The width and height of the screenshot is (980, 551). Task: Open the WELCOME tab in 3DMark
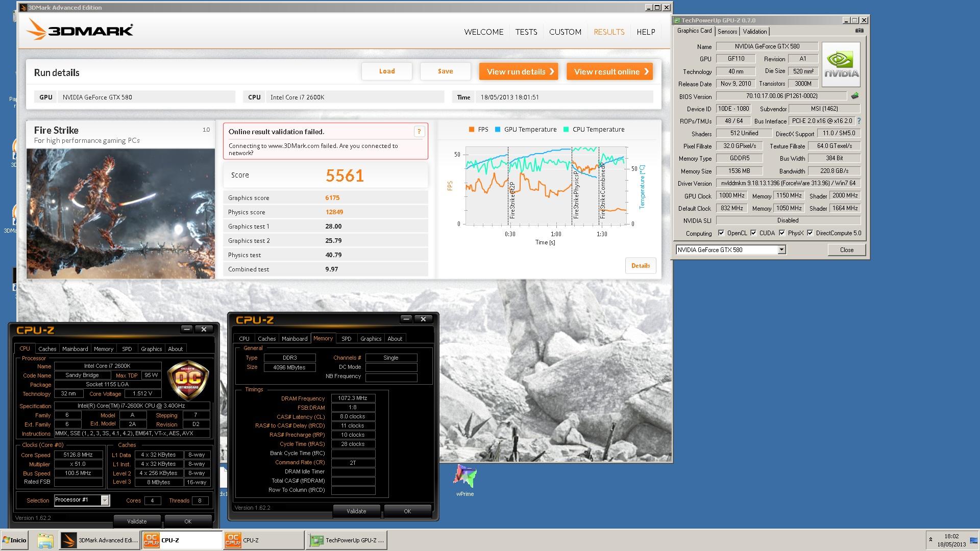tap(483, 32)
